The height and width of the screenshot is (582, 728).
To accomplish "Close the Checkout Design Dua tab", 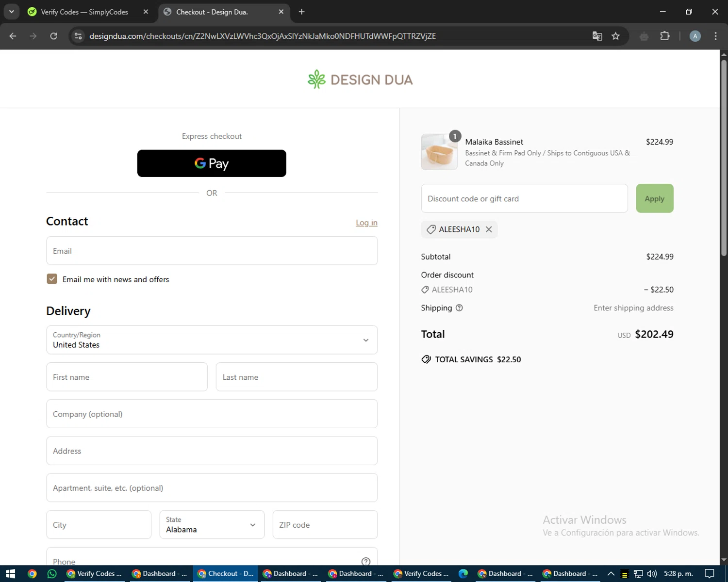I will click(x=281, y=12).
